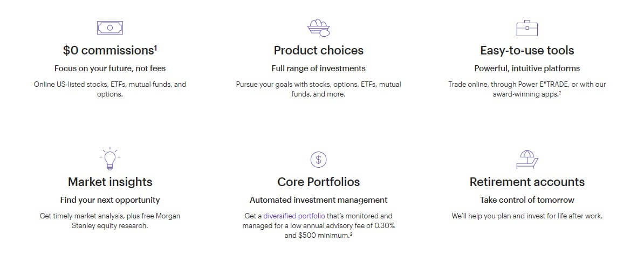Viewport: 644px width, 261px height.
Task: Open the diversified portfolio link
Action: [x=294, y=216]
